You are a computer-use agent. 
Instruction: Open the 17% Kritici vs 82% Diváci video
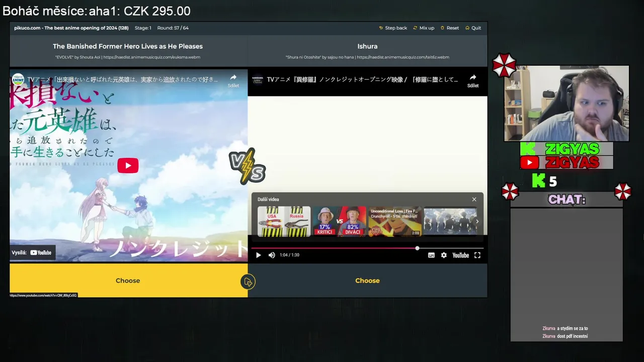click(x=339, y=221)
